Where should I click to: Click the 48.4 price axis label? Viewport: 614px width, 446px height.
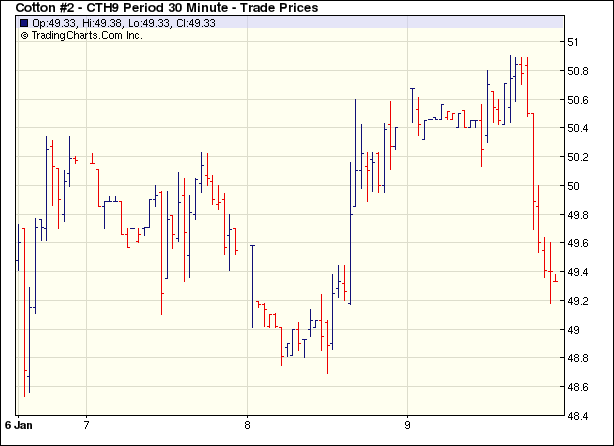(578, 415)
